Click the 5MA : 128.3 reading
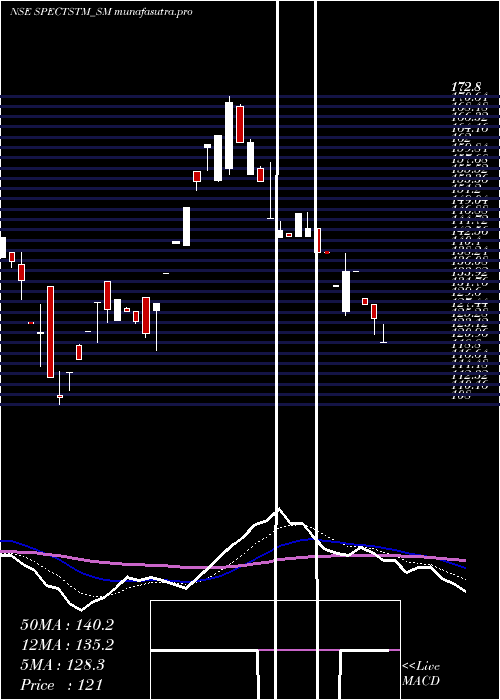 [x=62, y=665]
